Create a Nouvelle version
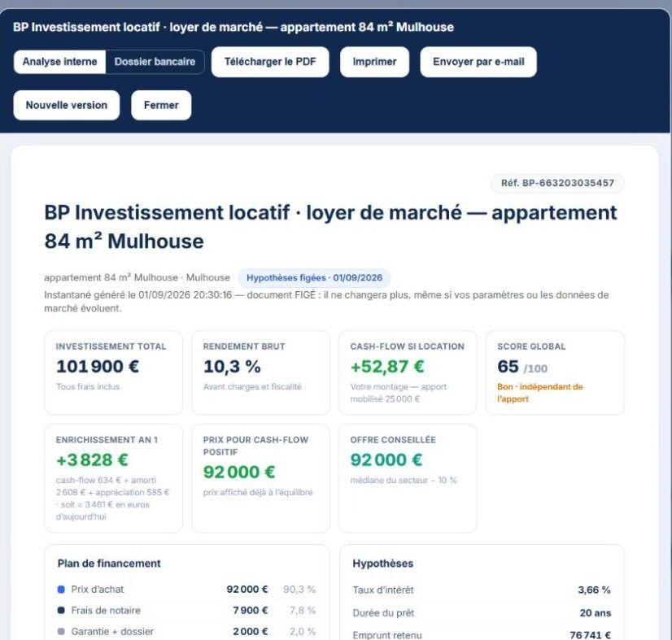672x640 pixels. [67, 105]
